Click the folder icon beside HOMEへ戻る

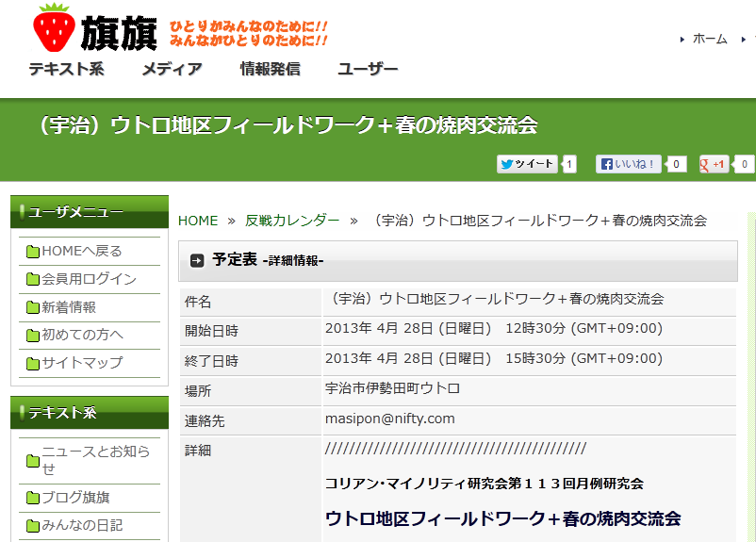coord(32,252)
